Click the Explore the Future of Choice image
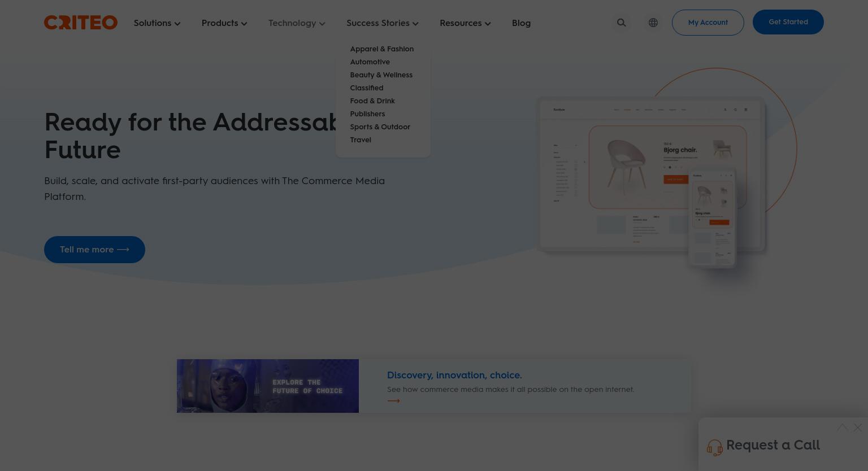Viewport: 868px width, 471px height. pos(268,386)
